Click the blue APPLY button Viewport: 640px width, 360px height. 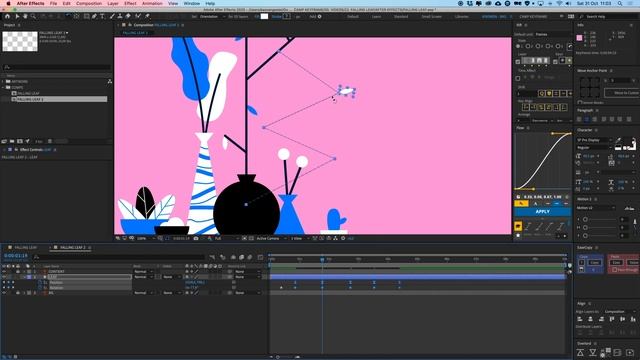click(542, 211)
